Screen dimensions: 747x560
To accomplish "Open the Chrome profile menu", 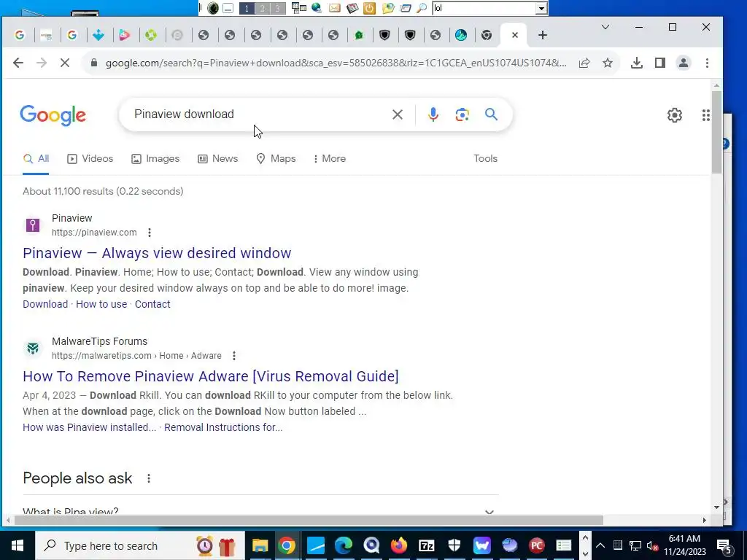I will 683,63.
